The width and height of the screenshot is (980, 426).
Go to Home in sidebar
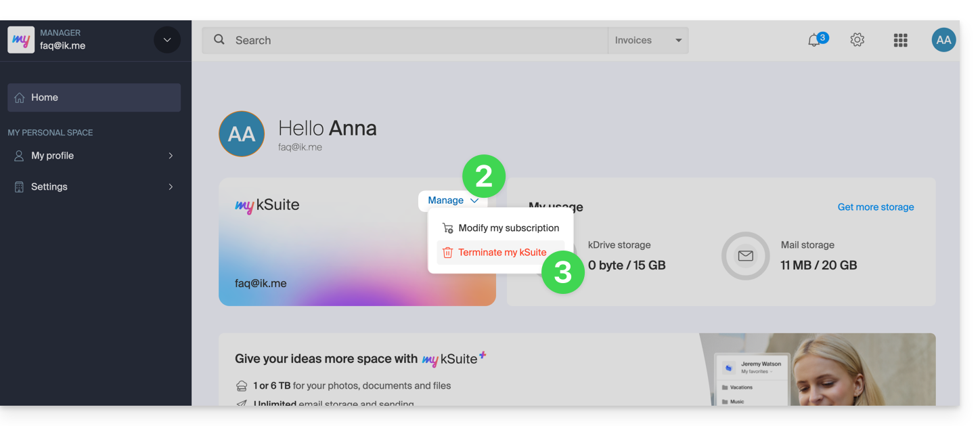click(94, 98)
